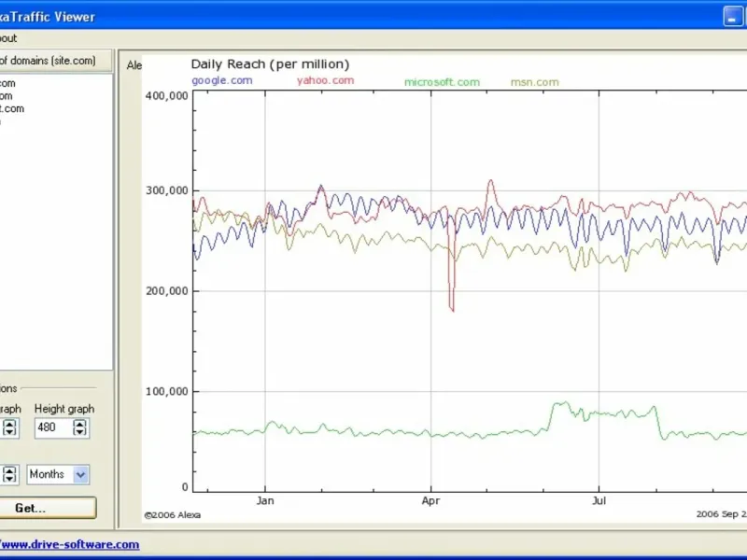Click the green microsoft.com legend label

tap(442, 82)
